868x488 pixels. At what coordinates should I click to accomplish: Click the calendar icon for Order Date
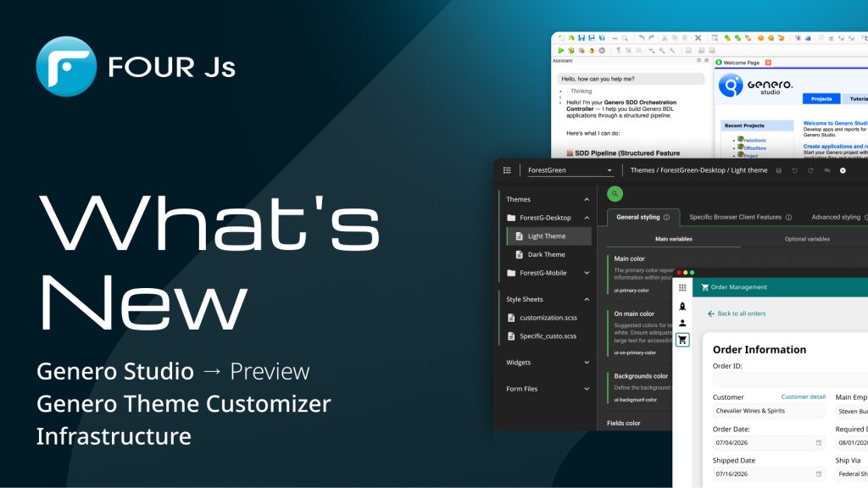click(818, 442)
